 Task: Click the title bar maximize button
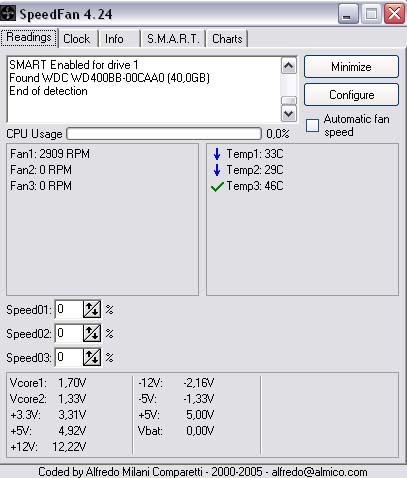[371, 14]
